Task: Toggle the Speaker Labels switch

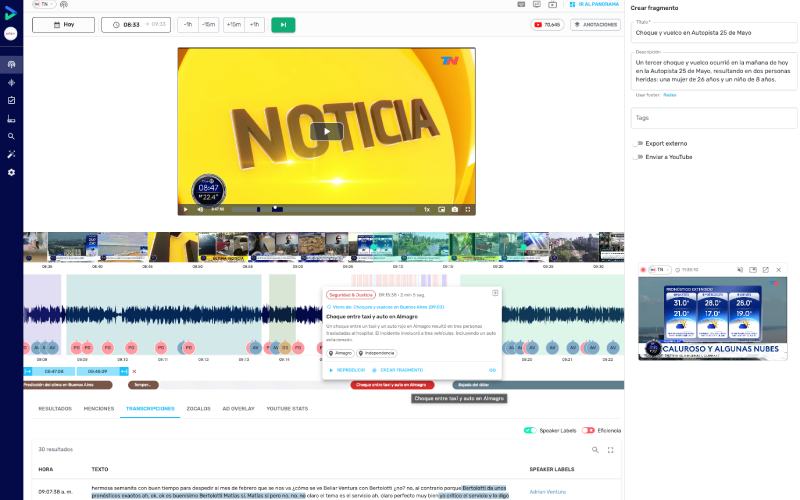Action: [x=530, y=430]
